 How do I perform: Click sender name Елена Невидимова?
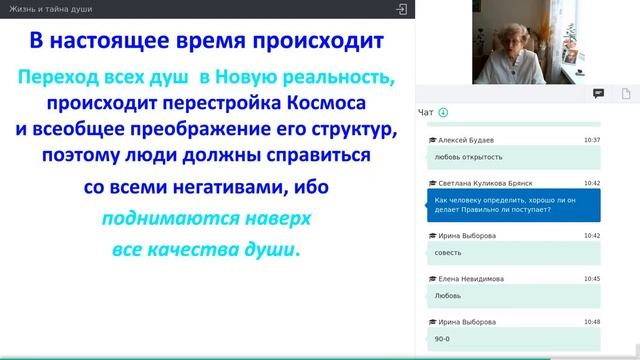click(x=471, y=279)
